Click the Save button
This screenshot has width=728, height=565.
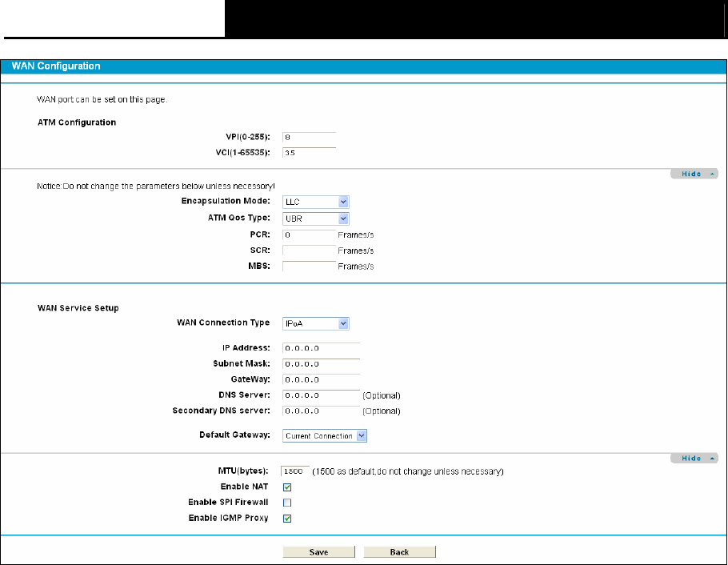318,552
